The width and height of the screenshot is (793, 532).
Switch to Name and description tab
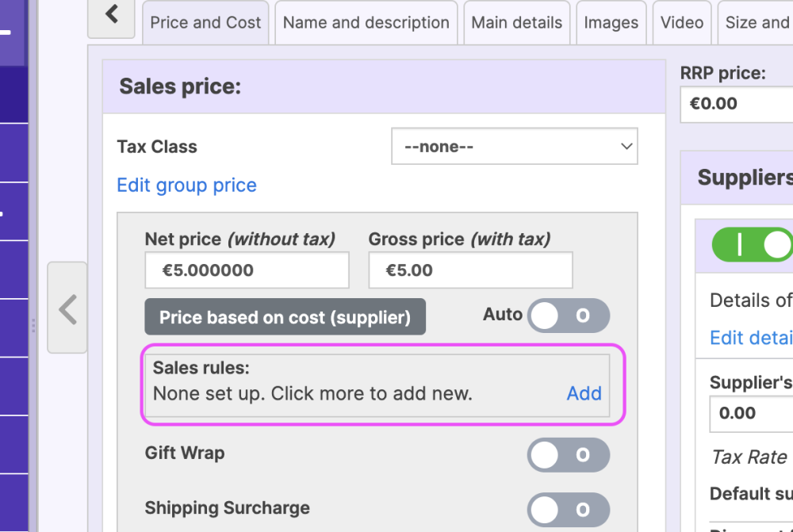pyautogui.click(x=366, y=22)
